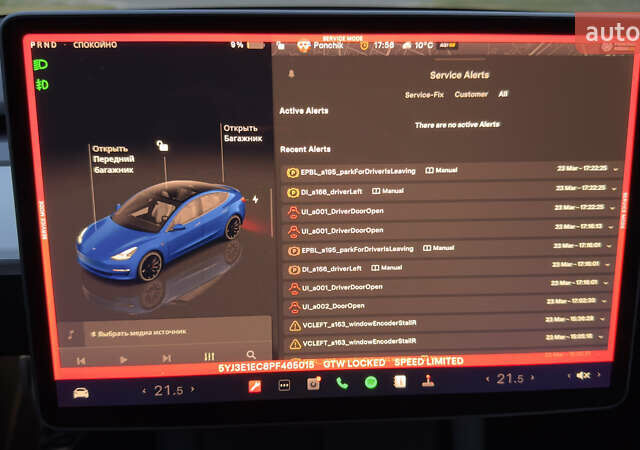Tap the charge port lightning icon
Image resolution: width=640 pixels, height=450 pixels.
pos(255,199)
